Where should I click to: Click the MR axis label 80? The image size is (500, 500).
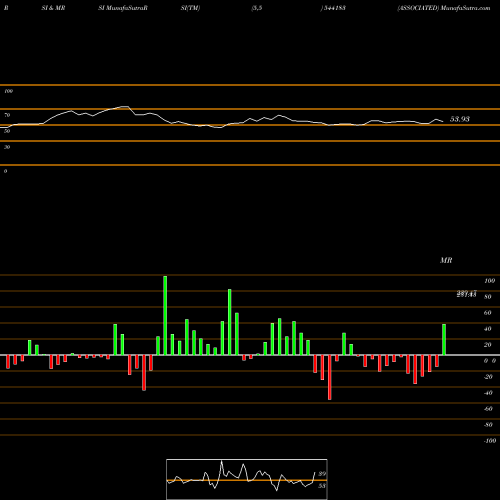[x=488, y=297]
